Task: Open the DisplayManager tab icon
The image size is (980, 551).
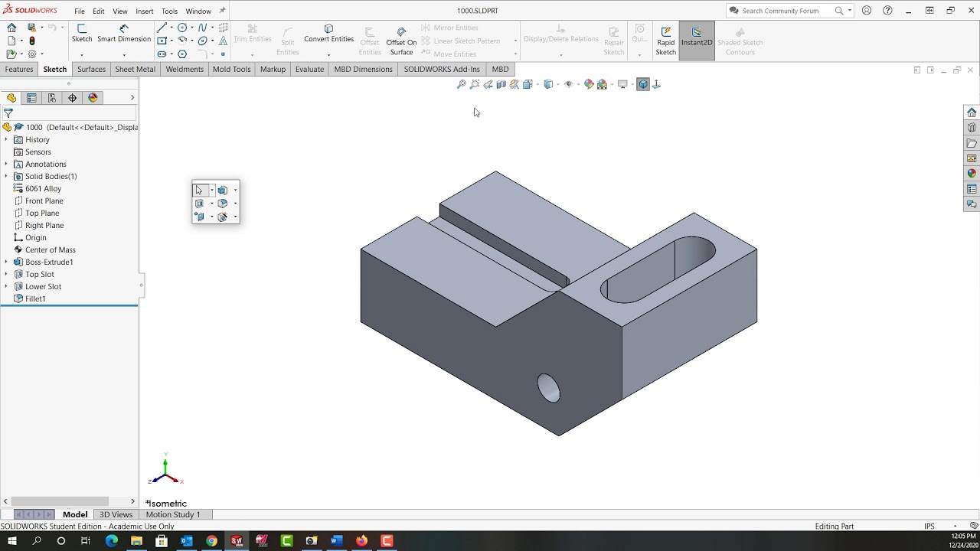Action: point(93,98)
